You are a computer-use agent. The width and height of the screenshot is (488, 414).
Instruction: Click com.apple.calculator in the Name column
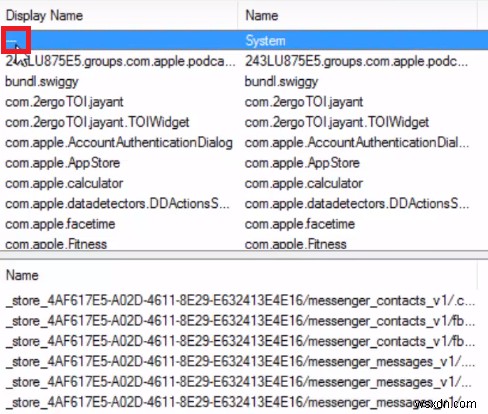click(x=304, y=183)
